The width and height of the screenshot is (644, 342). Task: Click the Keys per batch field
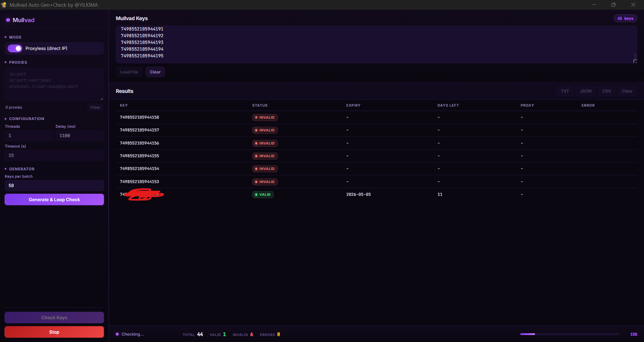click(x=54, y=185)
